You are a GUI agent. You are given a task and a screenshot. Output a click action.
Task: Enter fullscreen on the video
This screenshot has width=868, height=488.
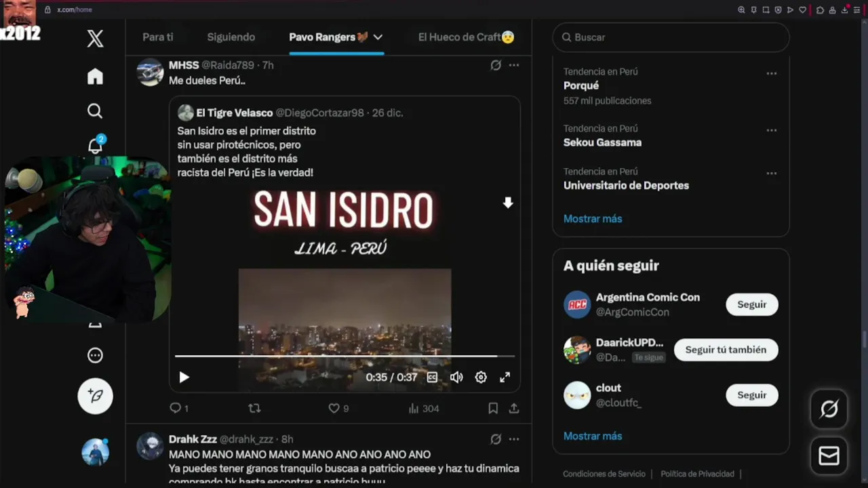click(505, 378)
